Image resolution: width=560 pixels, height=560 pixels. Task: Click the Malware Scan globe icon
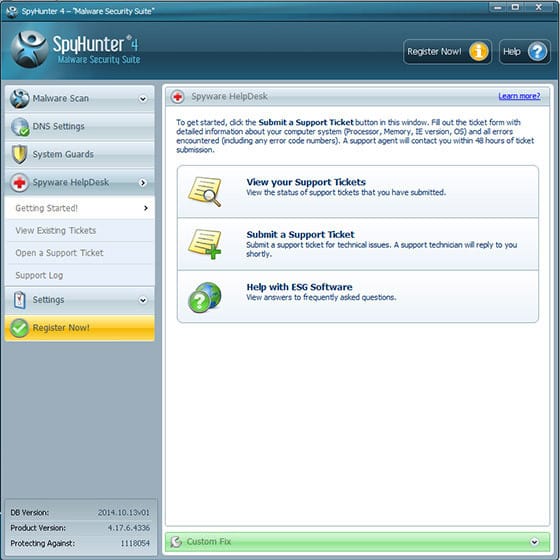pyautogui.click(x=20, y=99)
